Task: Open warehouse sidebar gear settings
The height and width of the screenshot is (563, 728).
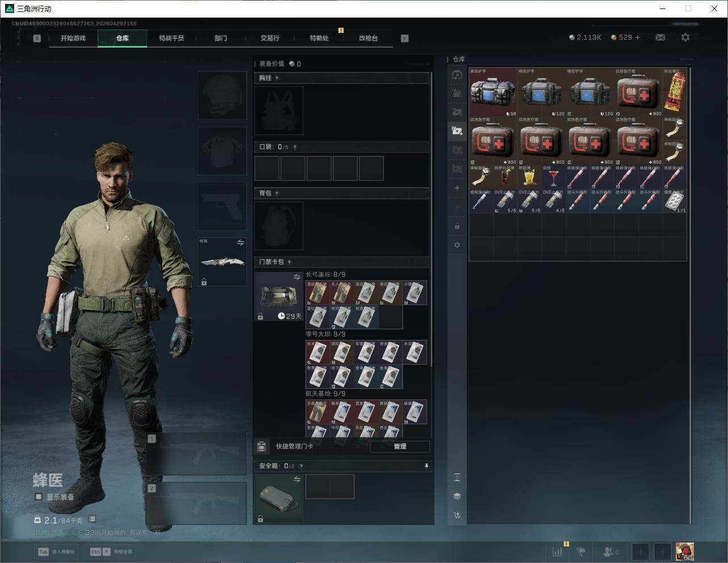Action: click(x=457, y=245)
